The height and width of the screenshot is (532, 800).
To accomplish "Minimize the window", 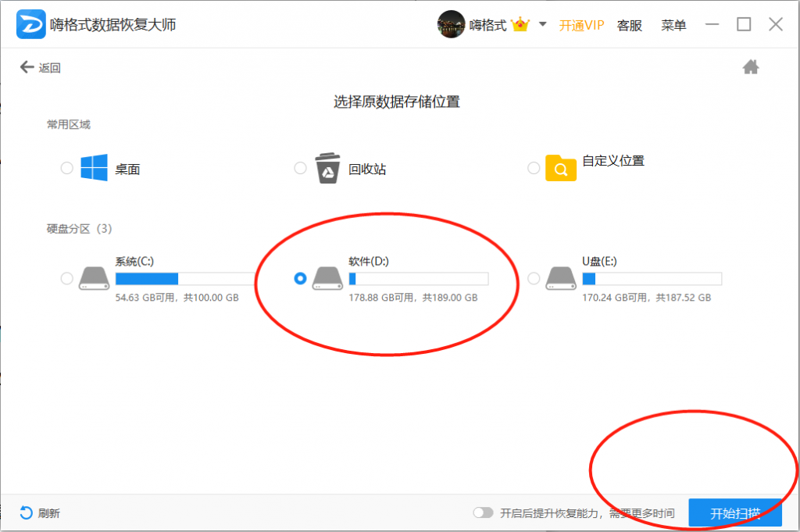I will [x=712, y=24].
